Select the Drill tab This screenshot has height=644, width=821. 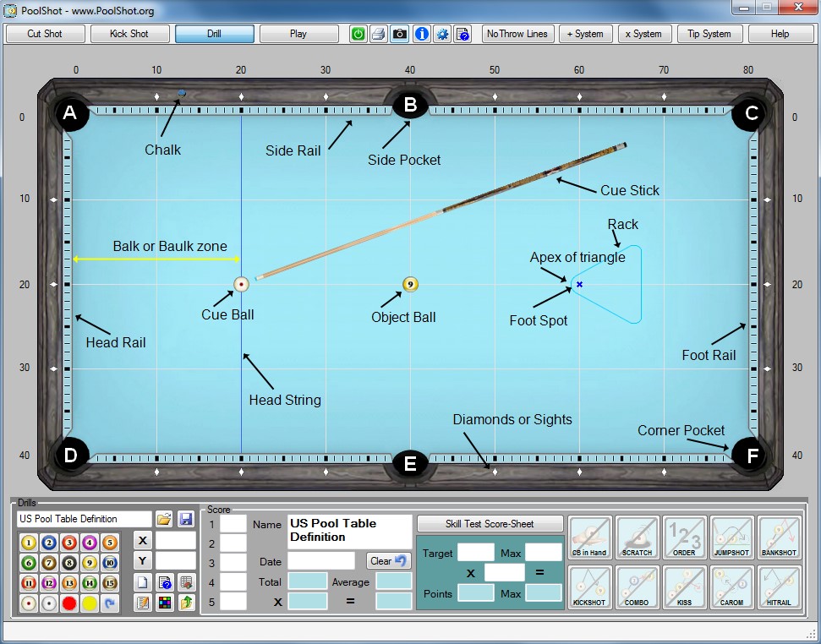(214, 34)
